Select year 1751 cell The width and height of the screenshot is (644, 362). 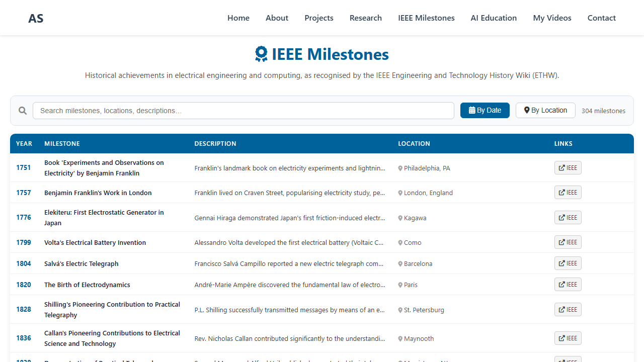click(24, 167)
